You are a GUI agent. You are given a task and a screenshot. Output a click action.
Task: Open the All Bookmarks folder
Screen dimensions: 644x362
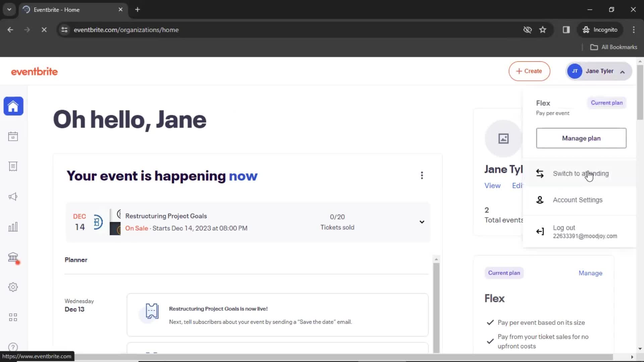click(613, 47)
